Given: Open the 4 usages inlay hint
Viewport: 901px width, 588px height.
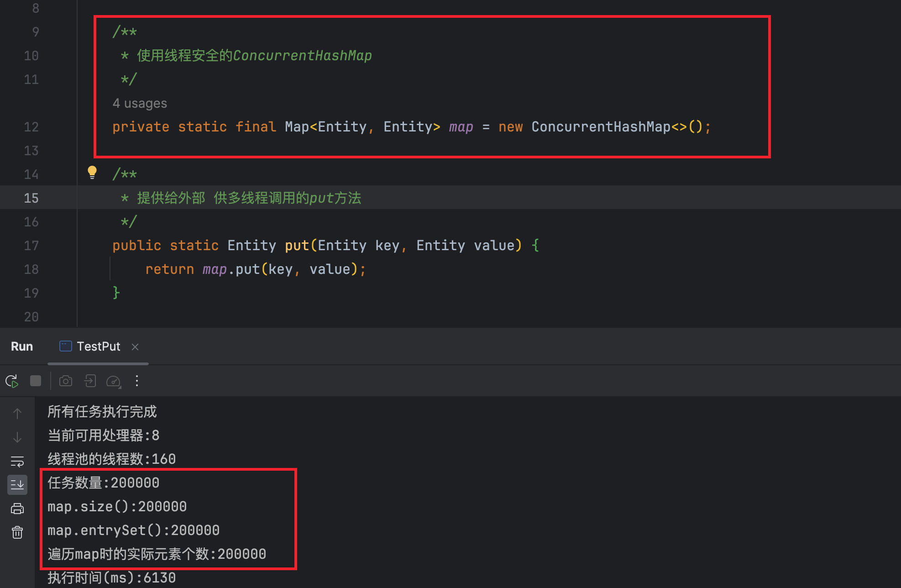Looking at the screenshot, I should pos(140,104).
